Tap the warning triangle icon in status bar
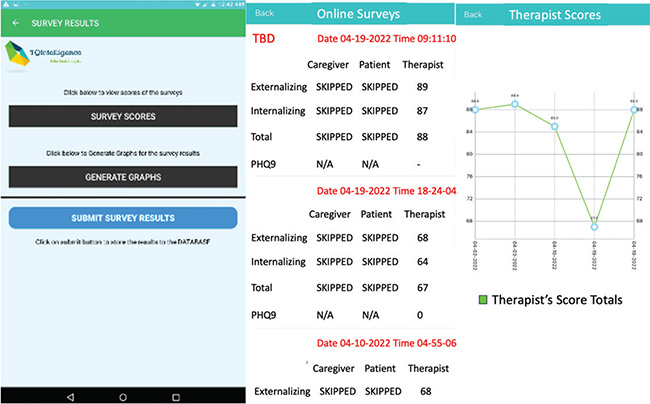 [x=7, y=4]
